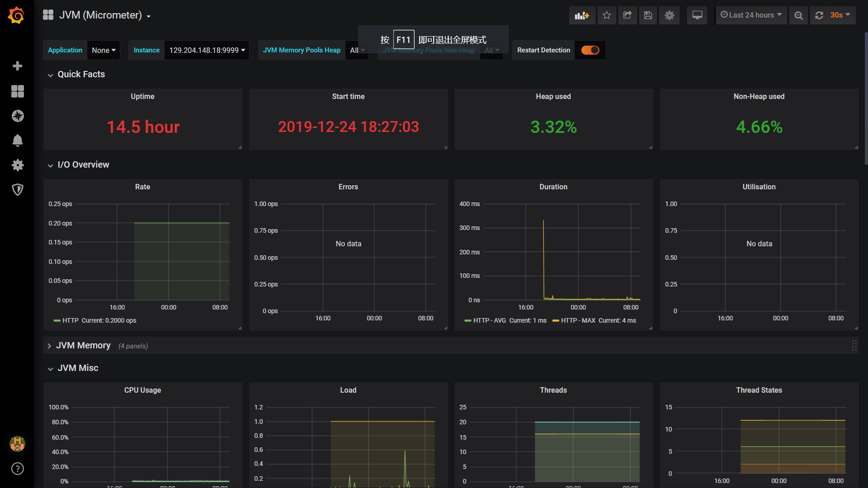
Task: Open the Utilisation panel title menu
Action: (759, 187)
